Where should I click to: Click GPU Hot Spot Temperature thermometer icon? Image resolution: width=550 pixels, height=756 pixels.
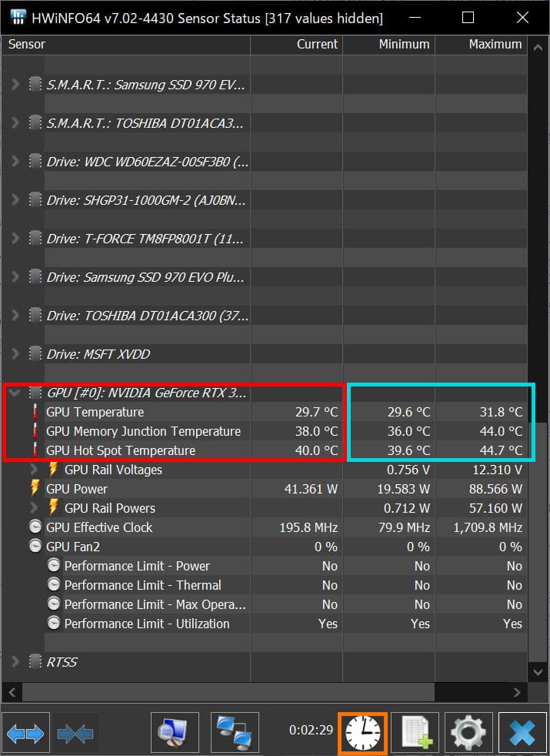click(x=35, y=450)
